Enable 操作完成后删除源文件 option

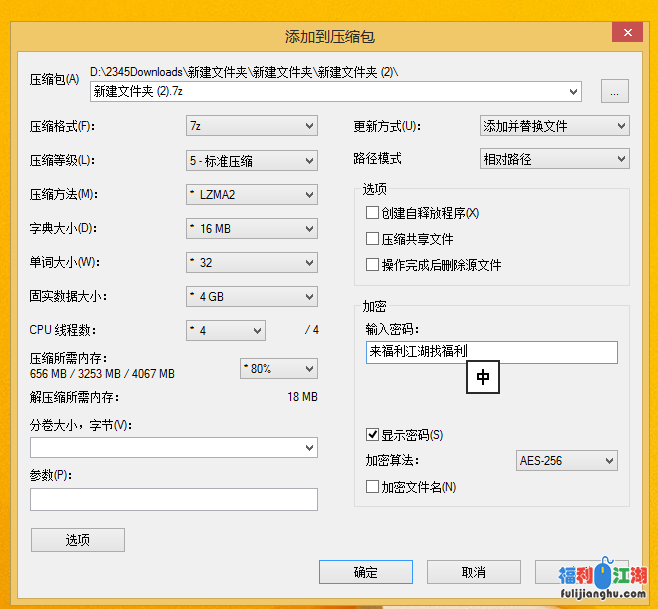[373, 265]
